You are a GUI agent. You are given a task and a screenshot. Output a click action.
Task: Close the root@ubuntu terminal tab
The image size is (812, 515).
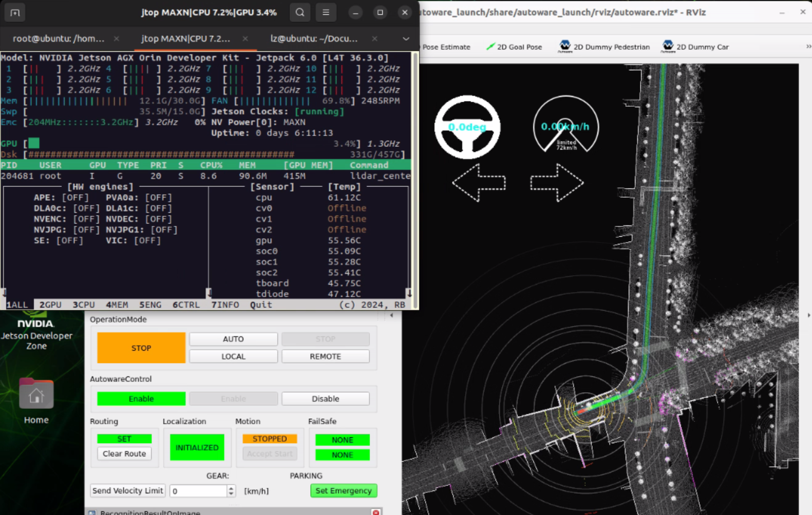coord(117,39)
